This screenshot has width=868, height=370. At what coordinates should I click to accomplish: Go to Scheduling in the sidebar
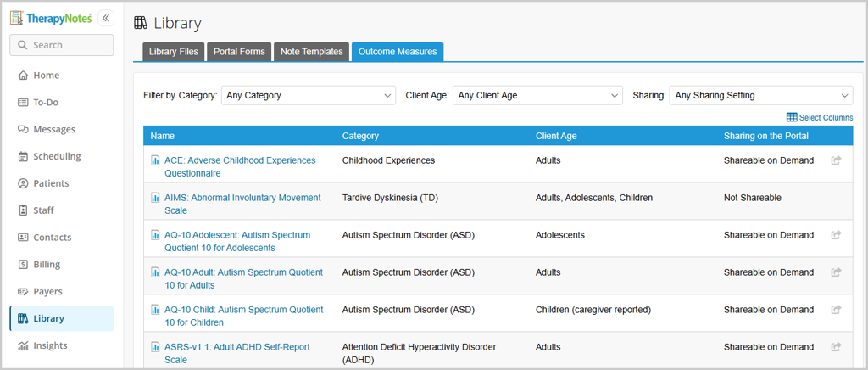[x=57, y=156]
